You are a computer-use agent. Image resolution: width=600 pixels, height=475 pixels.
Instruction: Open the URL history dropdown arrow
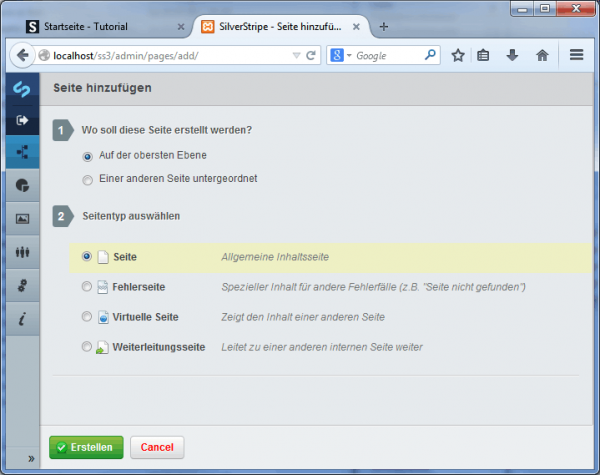pyautogui.click(x=296, y=56)
